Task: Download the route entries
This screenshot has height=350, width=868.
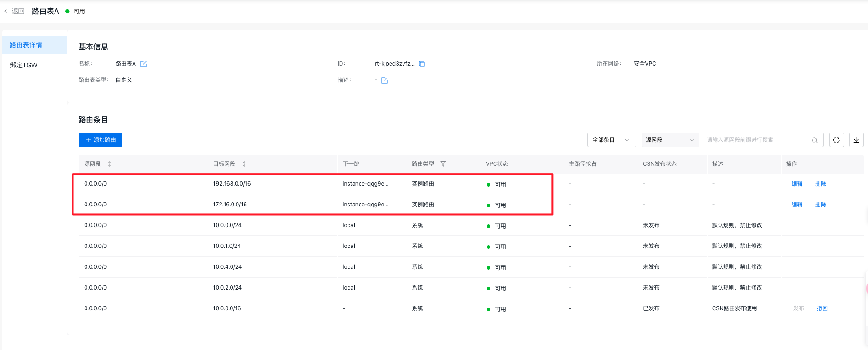Action: click(856, 140)
